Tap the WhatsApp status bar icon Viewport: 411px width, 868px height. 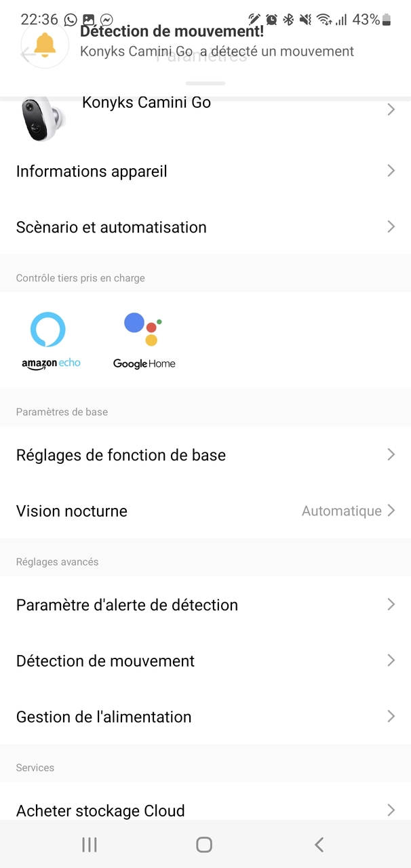[x=71, y=20]
